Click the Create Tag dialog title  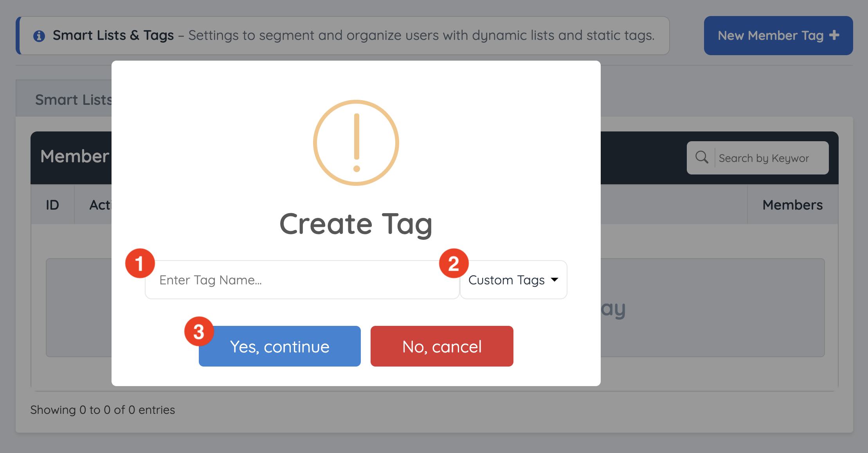(356, 224)
